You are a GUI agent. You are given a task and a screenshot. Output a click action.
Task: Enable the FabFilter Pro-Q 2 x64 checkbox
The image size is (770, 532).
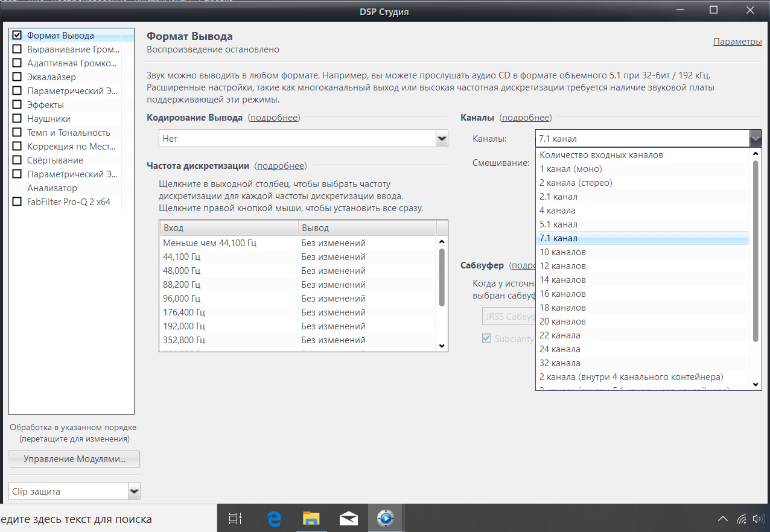(17, 202)
